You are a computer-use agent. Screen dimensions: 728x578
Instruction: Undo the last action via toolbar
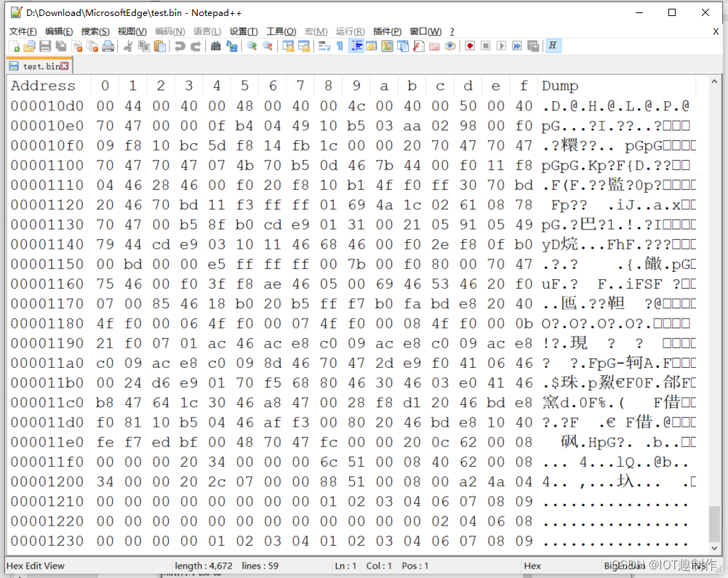pyautogui.click(x=180, y=46)
